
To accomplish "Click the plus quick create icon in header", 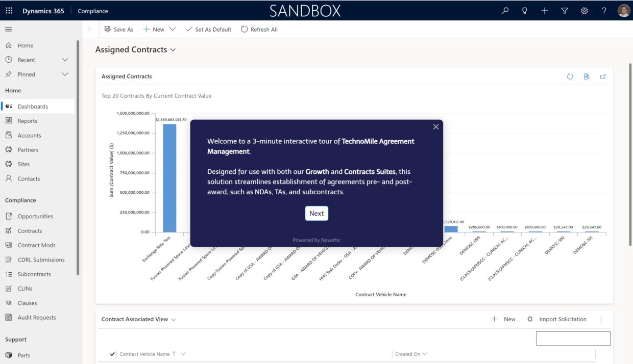I will (x=545, y=11).
